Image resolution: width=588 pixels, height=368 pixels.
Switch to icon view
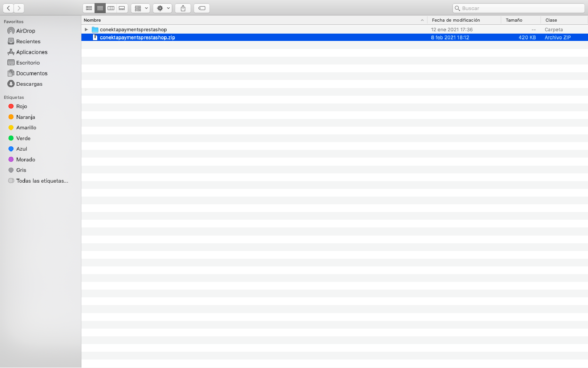89,8
